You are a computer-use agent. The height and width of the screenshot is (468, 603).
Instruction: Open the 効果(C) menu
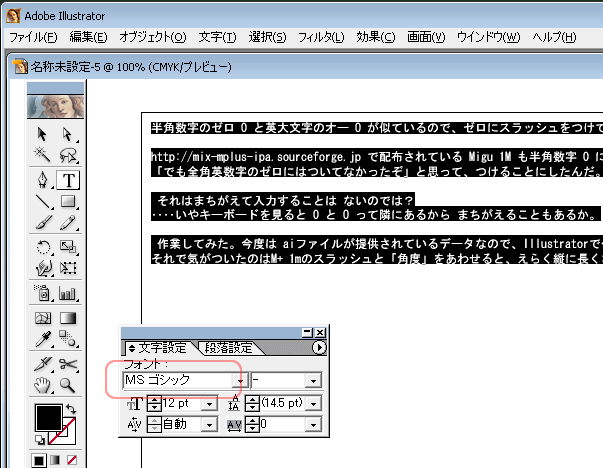click(x=376, y=37)
